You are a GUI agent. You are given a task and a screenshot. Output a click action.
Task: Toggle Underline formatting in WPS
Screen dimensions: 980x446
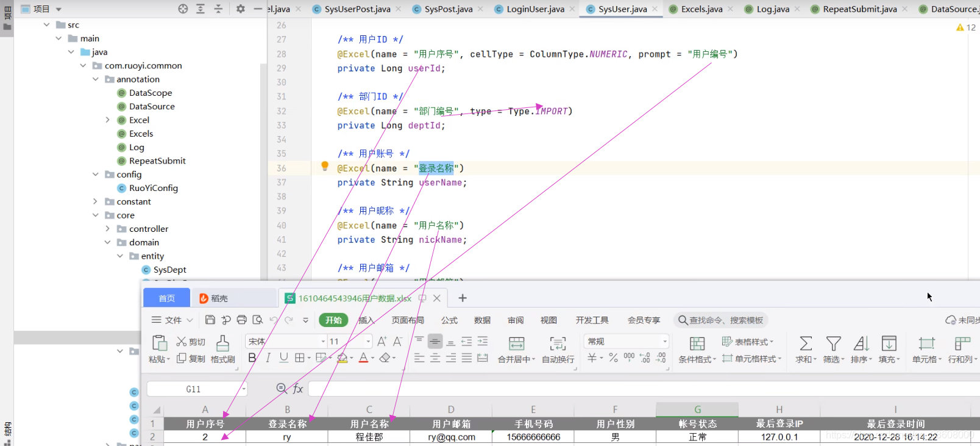coord(283,358)
